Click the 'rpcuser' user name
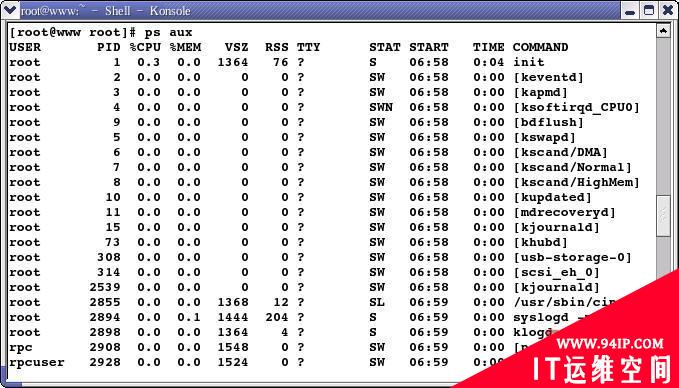The width and height of the screenshot is (679, 388). (37, 363)
